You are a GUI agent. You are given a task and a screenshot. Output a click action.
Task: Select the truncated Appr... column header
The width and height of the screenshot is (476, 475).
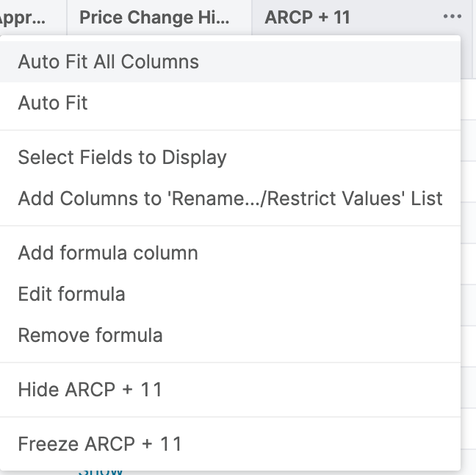(x=25, y=17)
